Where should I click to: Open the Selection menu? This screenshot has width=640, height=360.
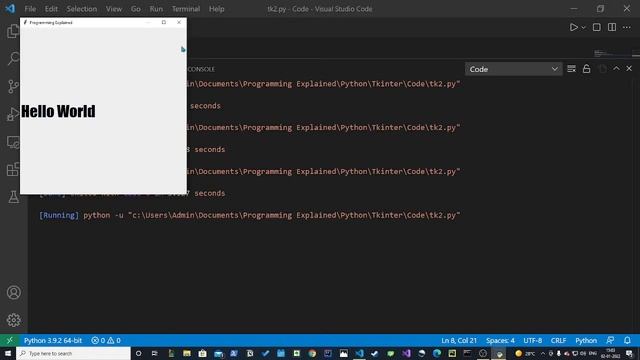point(82,9)
